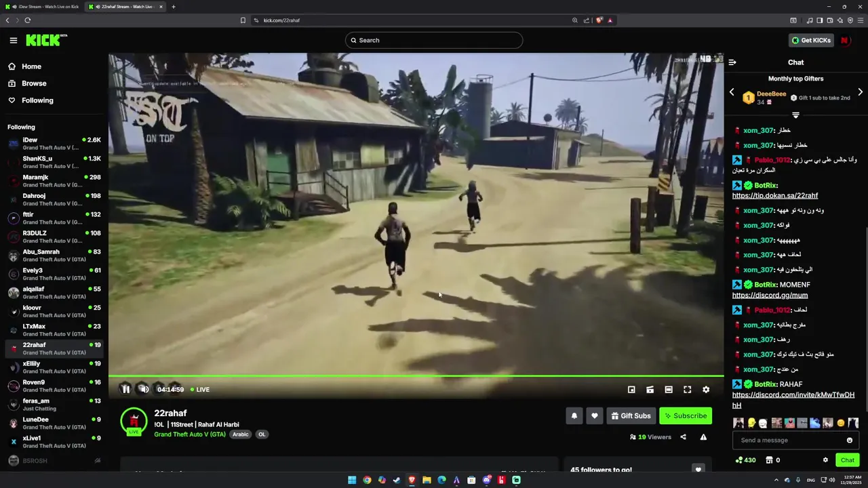
Task: Collapse the chat panel
Action: tap(732, 62)
